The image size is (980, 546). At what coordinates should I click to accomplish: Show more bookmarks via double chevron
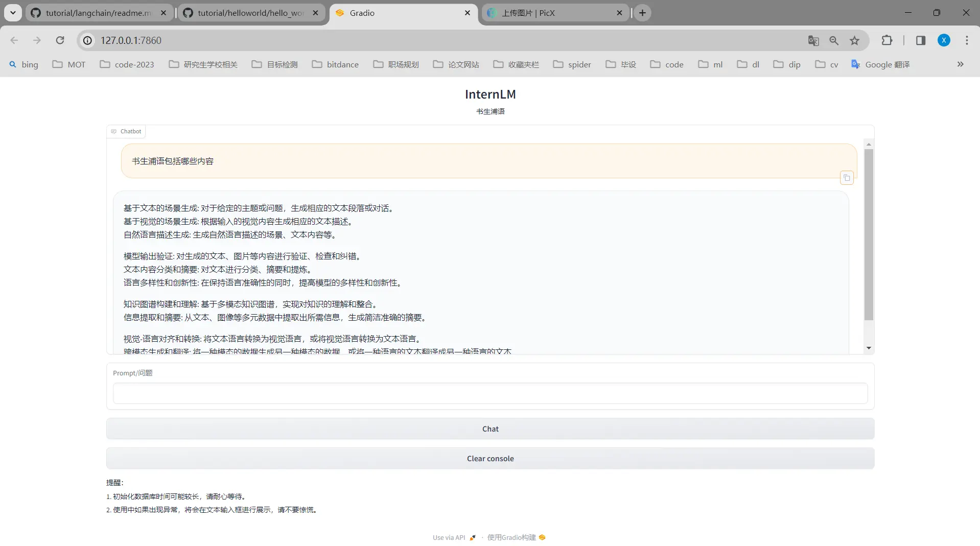[961, 64]
